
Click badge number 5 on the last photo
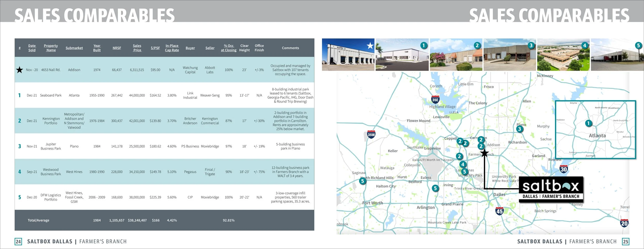pyautogui.click(x=638, y=46)
